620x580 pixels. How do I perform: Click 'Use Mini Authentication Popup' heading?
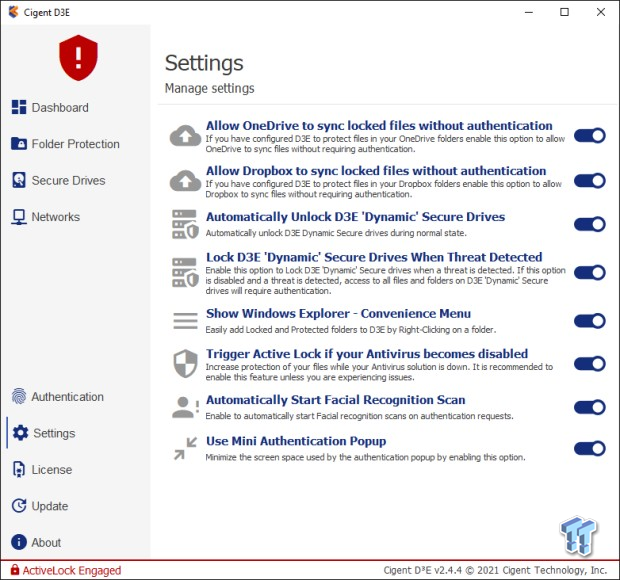coord(296,441)
